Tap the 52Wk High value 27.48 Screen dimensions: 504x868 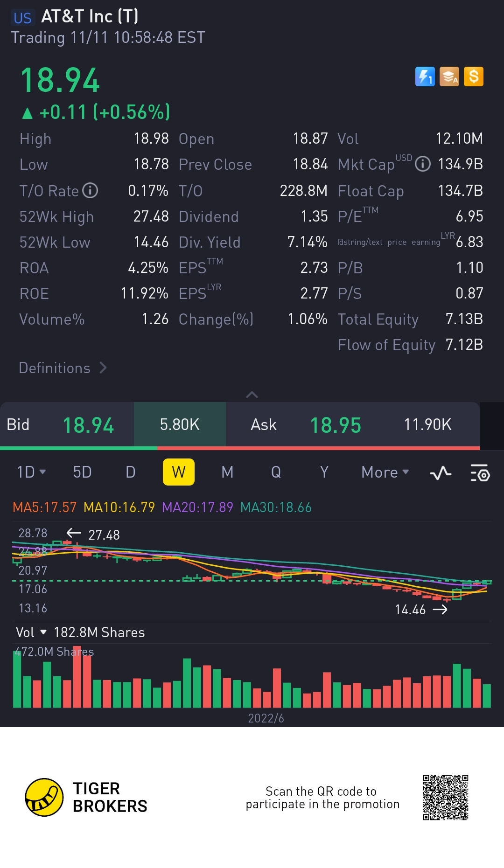(151, 216)
